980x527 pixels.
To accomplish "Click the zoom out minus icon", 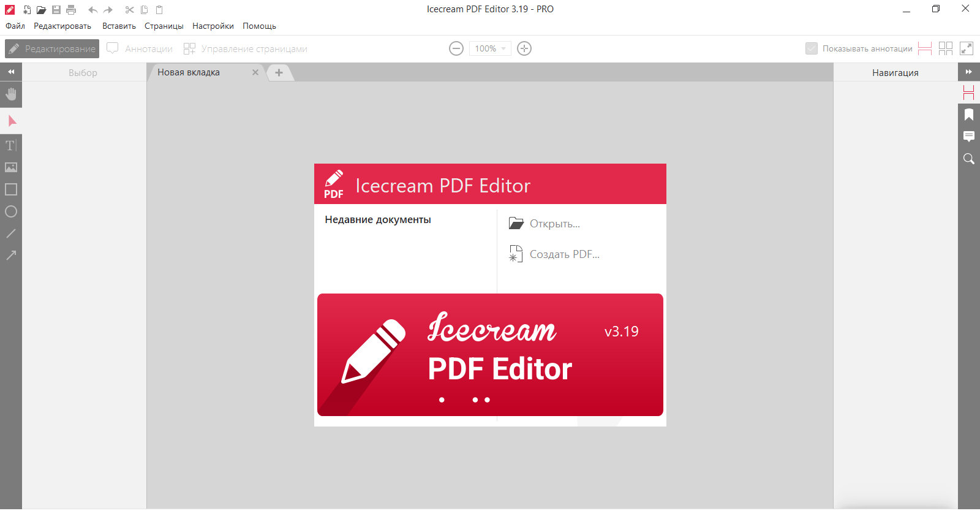I will pyautogui.click(x=456, y=48).
